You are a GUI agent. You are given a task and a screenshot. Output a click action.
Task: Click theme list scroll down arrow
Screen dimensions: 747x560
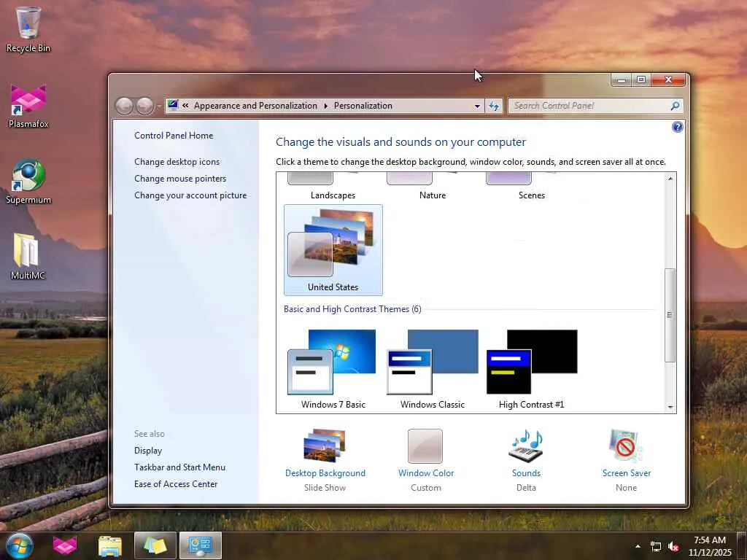pos(670,407)
